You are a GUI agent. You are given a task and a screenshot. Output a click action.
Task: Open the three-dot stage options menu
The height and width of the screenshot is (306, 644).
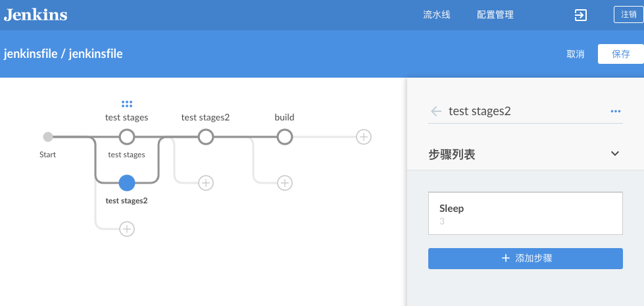(615, 111)
